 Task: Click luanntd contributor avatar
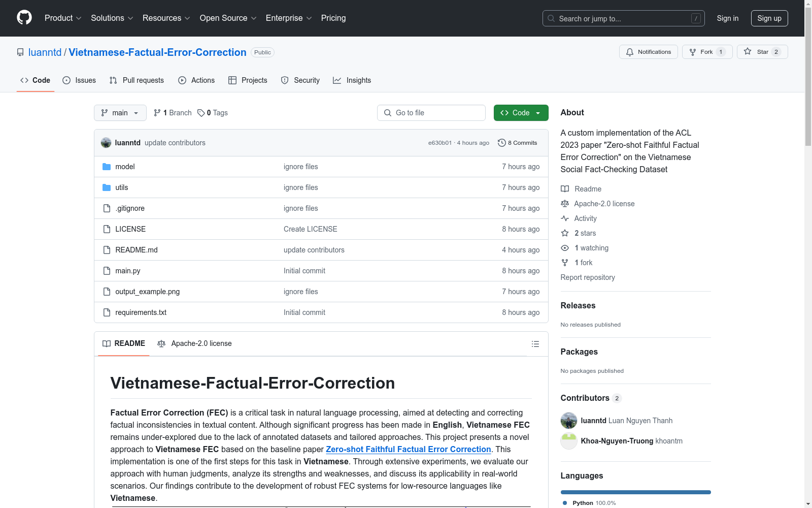pos(569,421)
